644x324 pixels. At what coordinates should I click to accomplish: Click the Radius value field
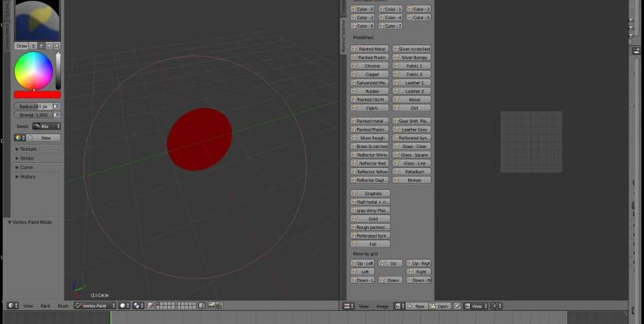point(34,106)
